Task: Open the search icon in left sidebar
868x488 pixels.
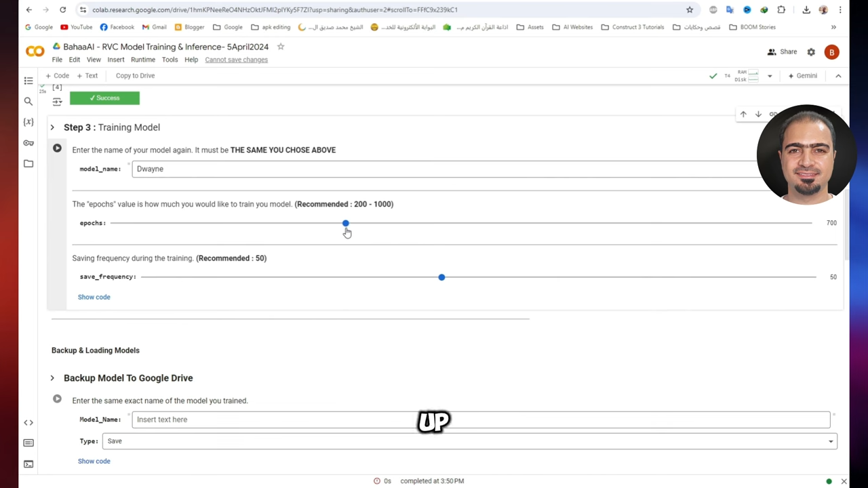Action: [x=28, y=101]
